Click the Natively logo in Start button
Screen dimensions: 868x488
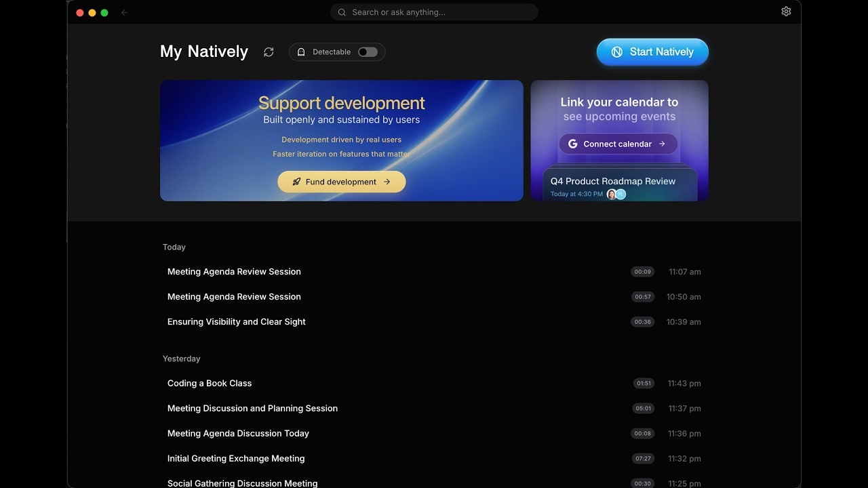coord(617,52)
